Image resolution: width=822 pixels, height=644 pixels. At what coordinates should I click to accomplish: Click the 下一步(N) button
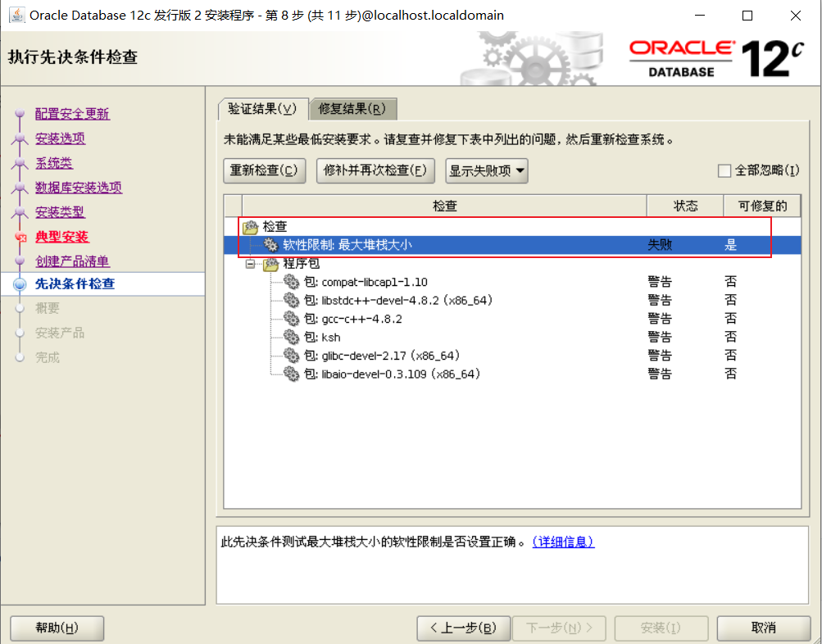tap(559, 628)
